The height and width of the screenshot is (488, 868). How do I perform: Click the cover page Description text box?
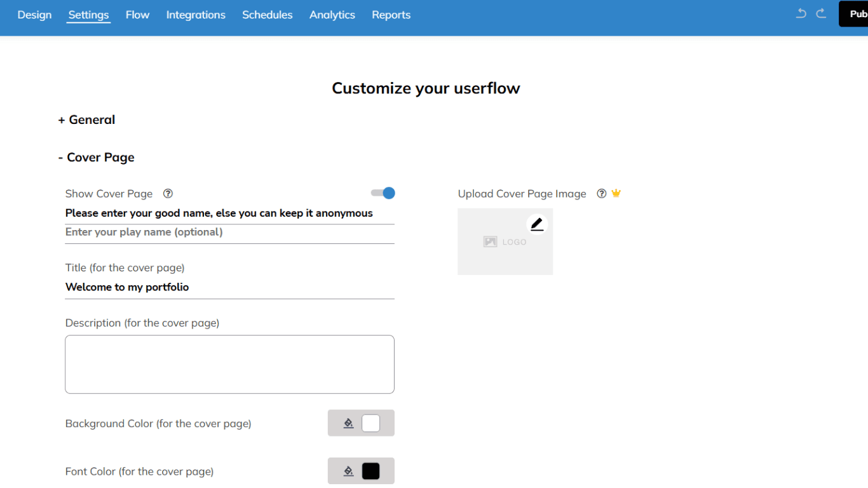229,364
